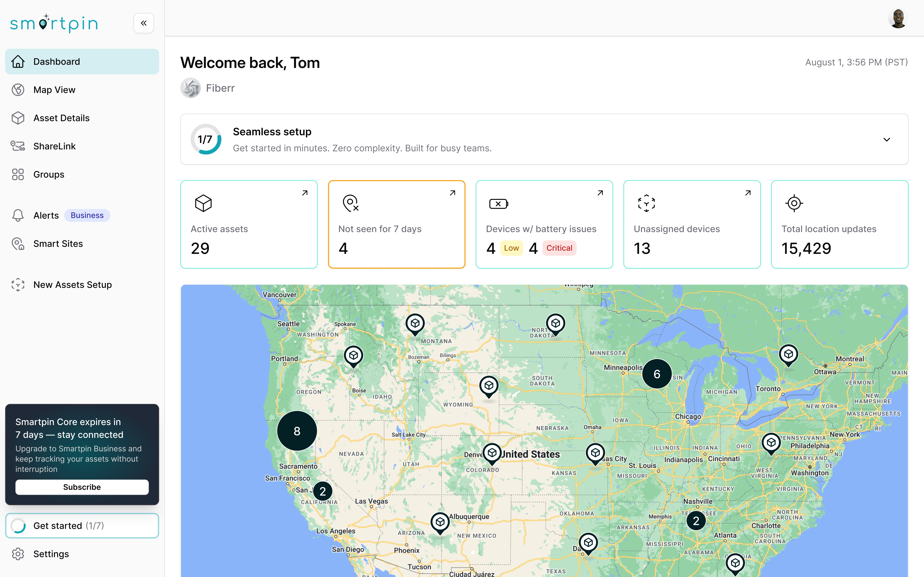Expand the Seamless setup panel chevron

point(887,140)
